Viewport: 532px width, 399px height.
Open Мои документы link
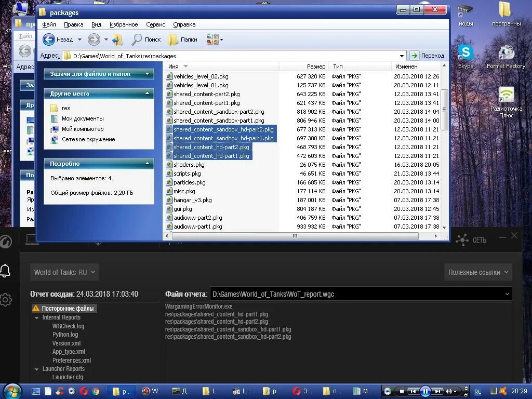click(77, 118)
